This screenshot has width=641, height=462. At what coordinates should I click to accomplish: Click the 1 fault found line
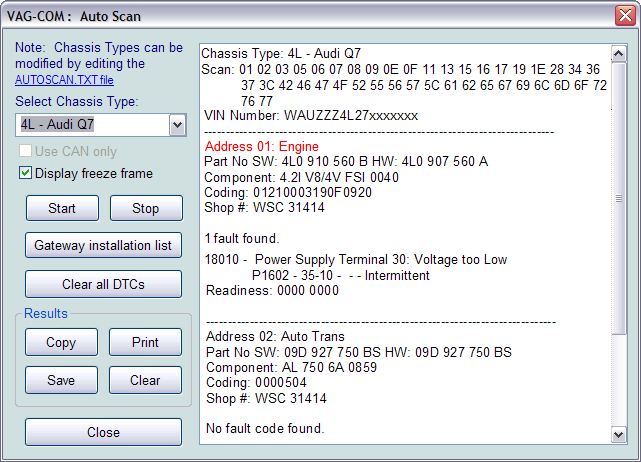point(242,238)
